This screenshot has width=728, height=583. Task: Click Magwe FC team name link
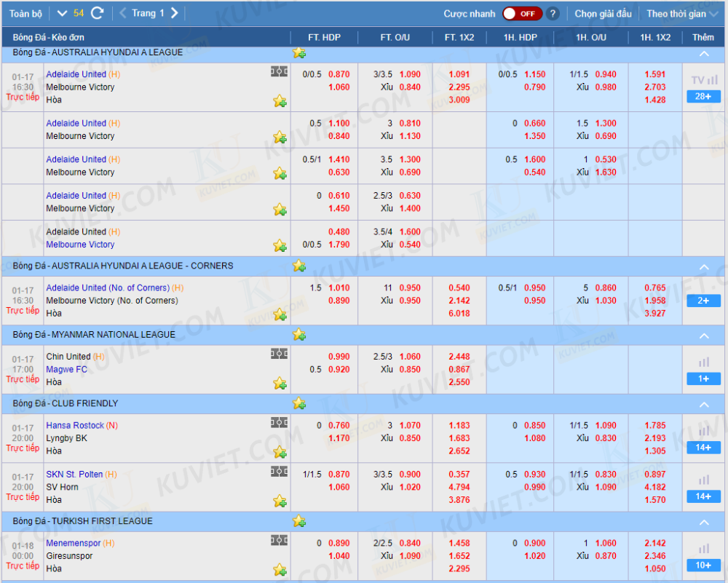click(x=66, y=370)
